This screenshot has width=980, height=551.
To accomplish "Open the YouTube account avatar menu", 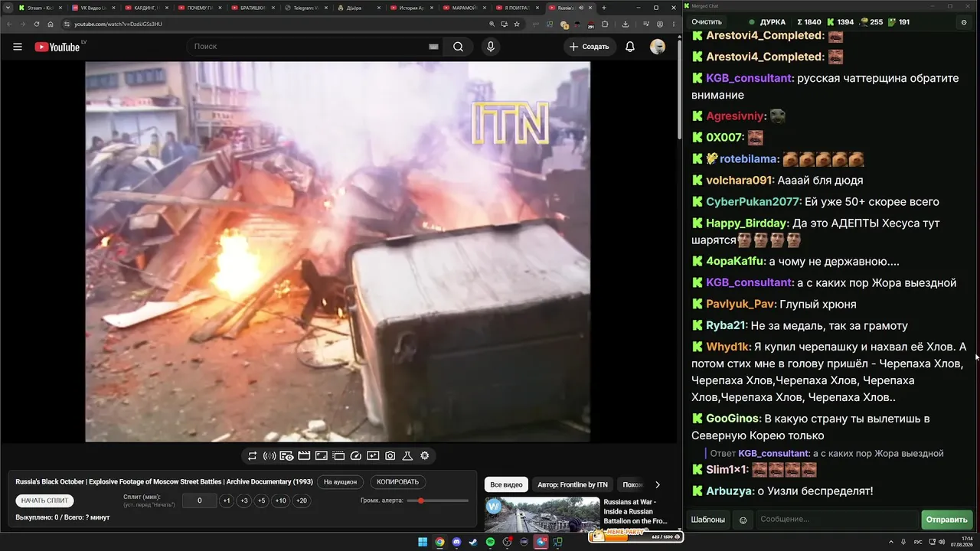I will [658, 47].
